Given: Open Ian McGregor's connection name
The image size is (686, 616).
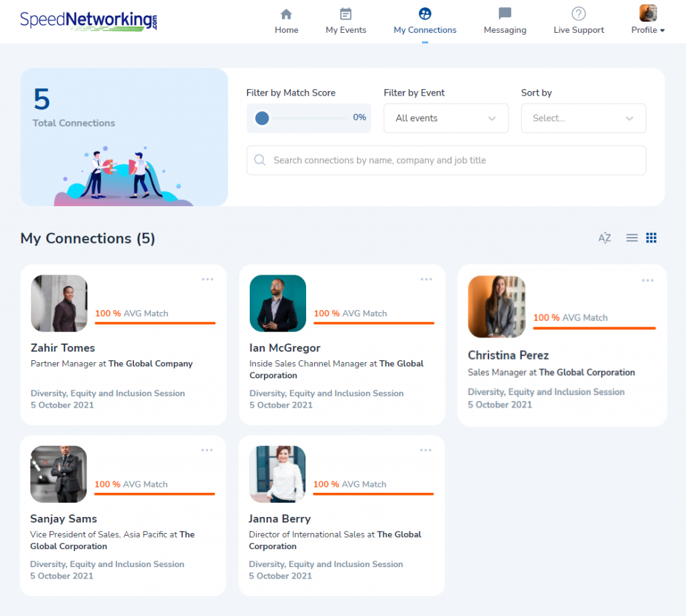Looking at the screenshot, I should tap(285, 348).
